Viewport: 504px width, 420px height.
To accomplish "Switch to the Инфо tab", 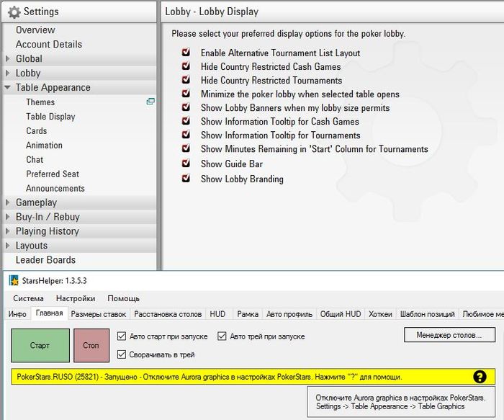I will [x=18, y=314].
